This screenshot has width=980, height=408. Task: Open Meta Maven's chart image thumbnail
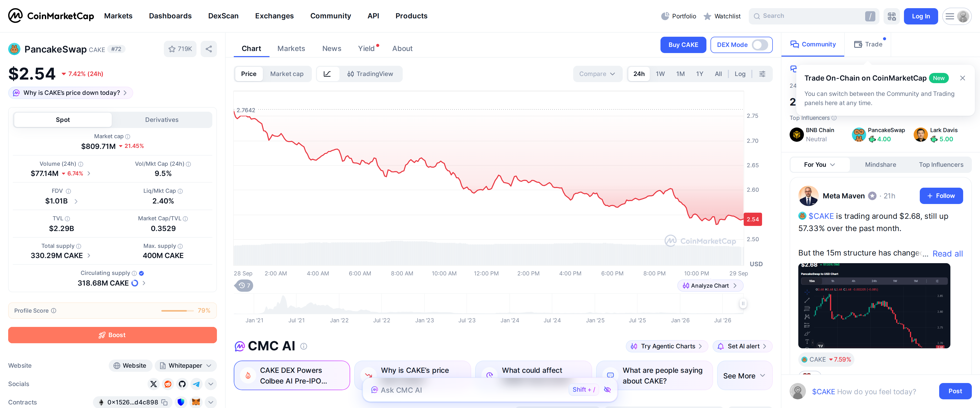874,306
